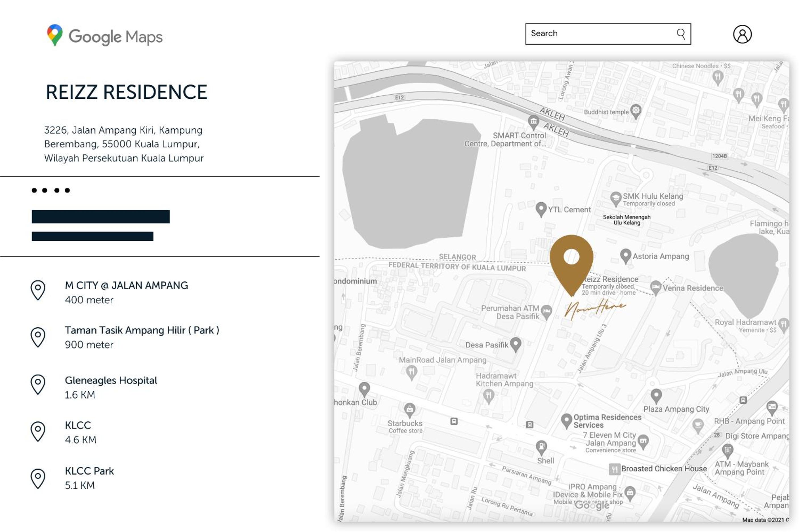Focus the Search input field
The height and width of the screenshot is (532, 799).
point(608,34)
